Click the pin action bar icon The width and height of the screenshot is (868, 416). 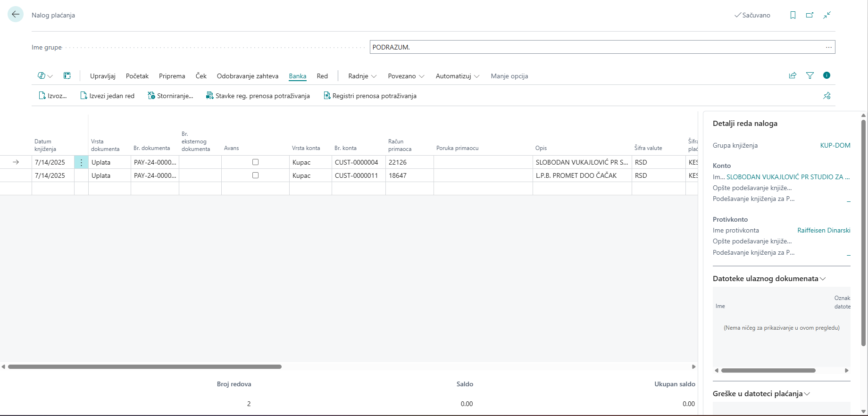826,96
